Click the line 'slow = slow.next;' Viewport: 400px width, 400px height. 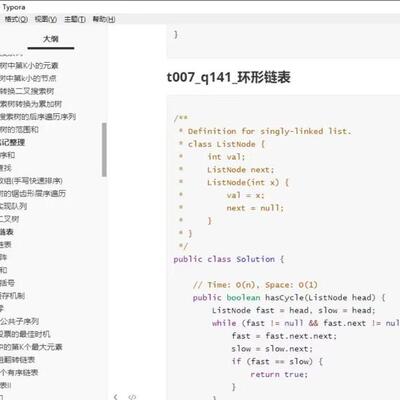[x=272, y=349]
